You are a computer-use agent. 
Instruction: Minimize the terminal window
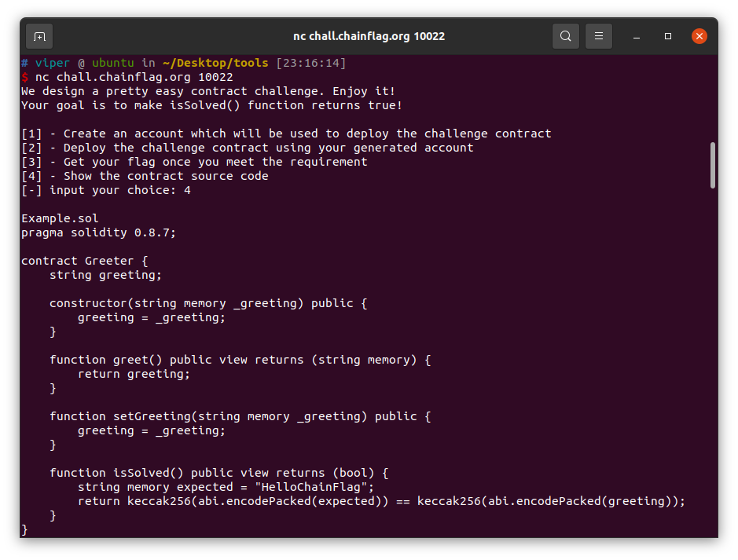pos(637,36)
